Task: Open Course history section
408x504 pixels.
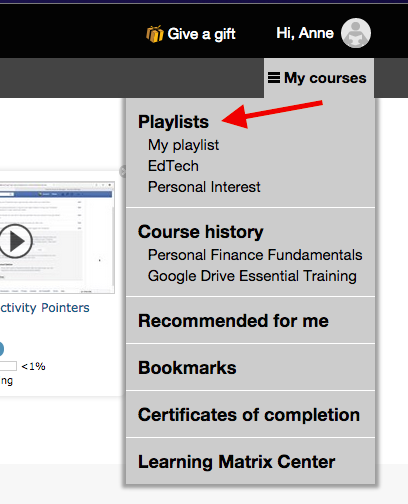Action: pyautogui.click(x=201, y=232)
